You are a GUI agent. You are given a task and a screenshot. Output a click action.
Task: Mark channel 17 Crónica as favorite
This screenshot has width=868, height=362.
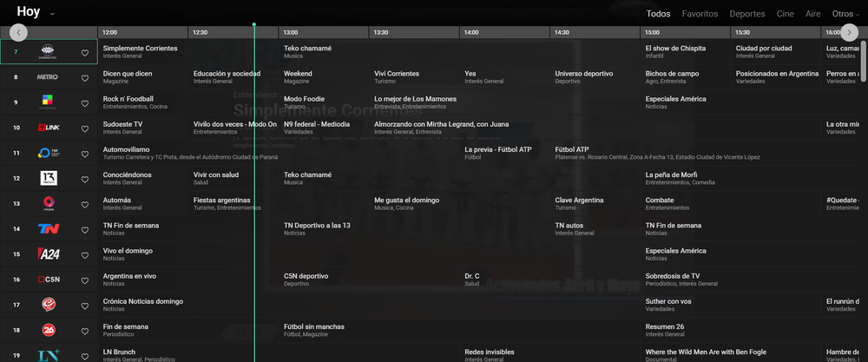pos(85,305)
